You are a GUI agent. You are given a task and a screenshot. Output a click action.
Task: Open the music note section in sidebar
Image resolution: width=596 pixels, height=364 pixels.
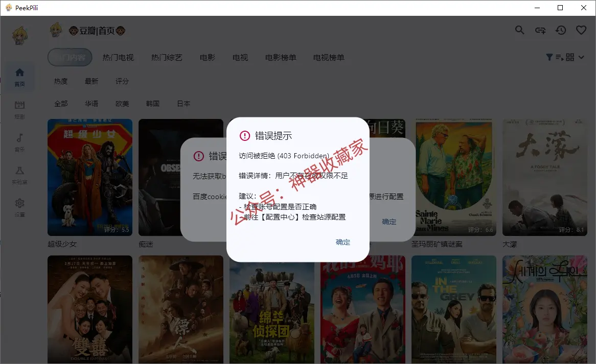[19, 143]
